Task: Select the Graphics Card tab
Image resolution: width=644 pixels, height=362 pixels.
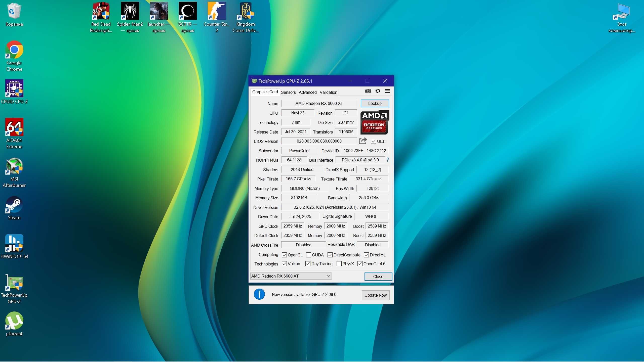Action: click(x=265, y=92)
